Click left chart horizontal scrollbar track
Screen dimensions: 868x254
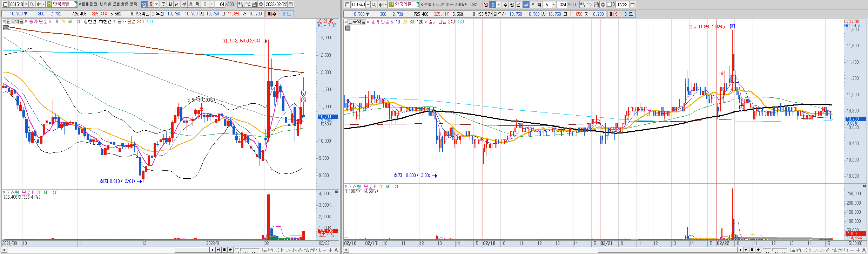click(x=107, y=250)
